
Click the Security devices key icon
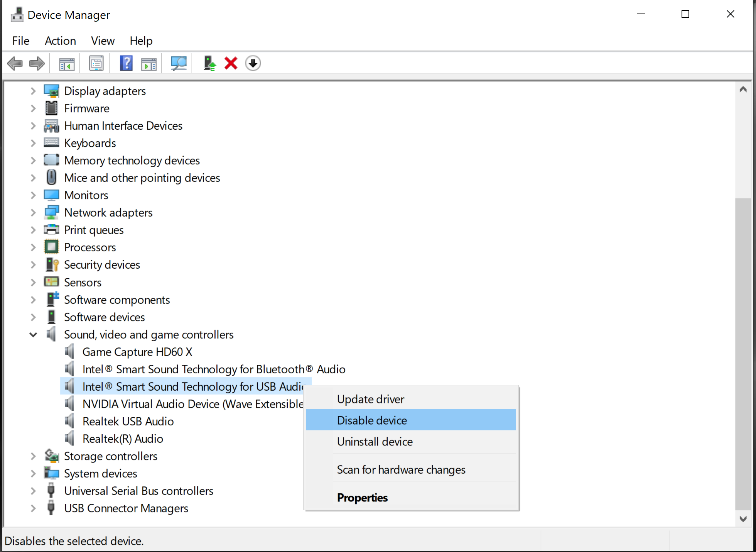coord(52,265)
